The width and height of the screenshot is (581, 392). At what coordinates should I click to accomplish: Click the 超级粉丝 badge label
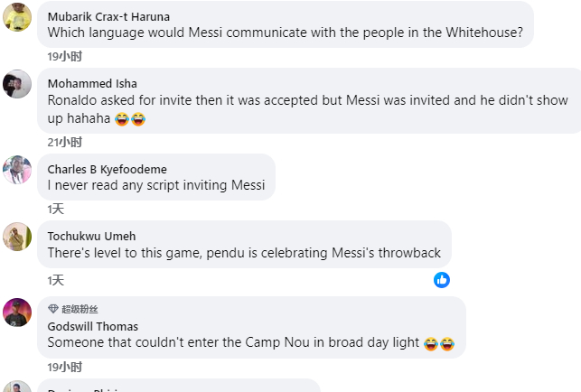80,309
